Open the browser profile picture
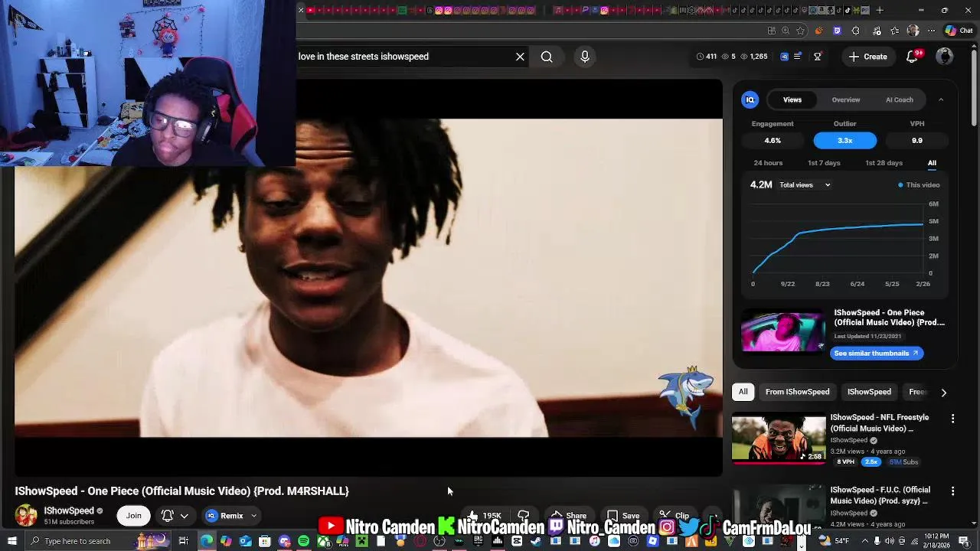980x551 pixels. (913, 31)
